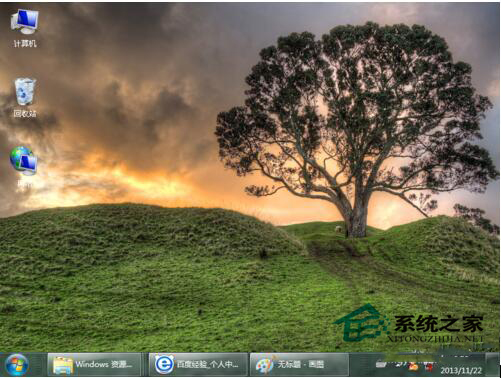Select the network globe desktop icon

click(23, 161)
